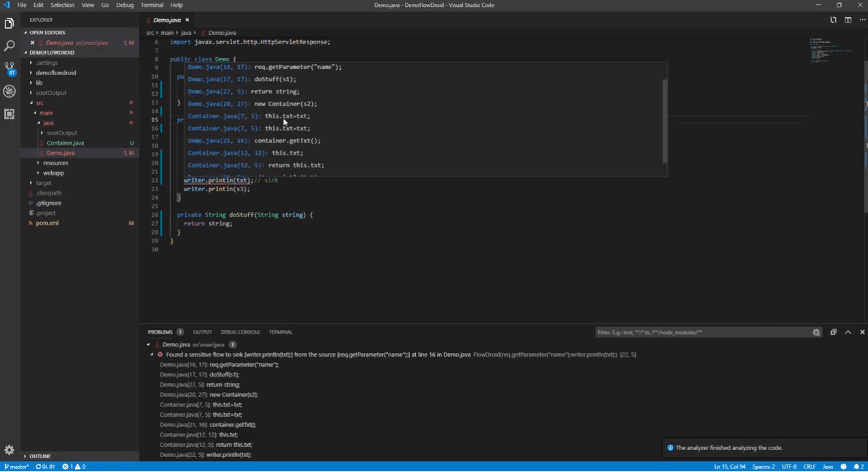Open the Explorer view in activity bar
The image size is (868, 472).
[10, 24]
